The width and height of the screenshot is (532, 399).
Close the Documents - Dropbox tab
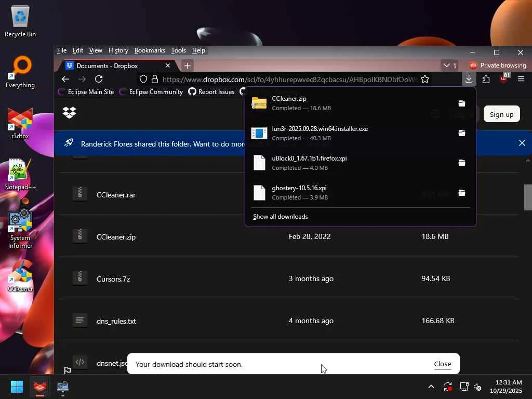168,65
